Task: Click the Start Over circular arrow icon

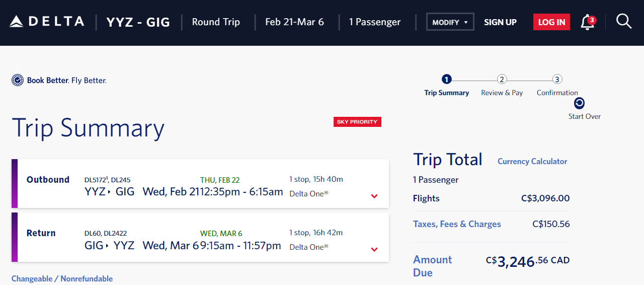Action: click(x=579, y=103)
